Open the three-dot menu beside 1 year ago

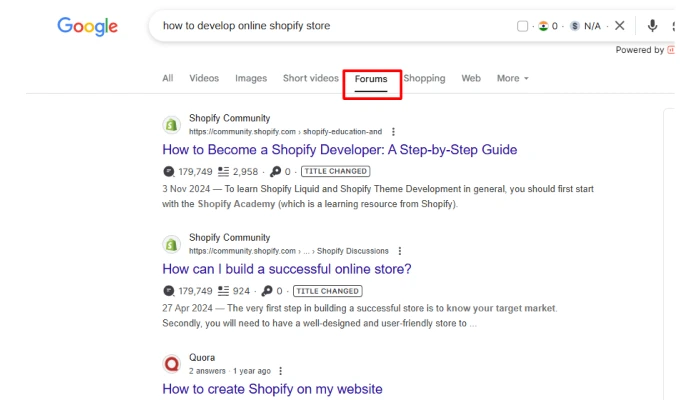280,371
